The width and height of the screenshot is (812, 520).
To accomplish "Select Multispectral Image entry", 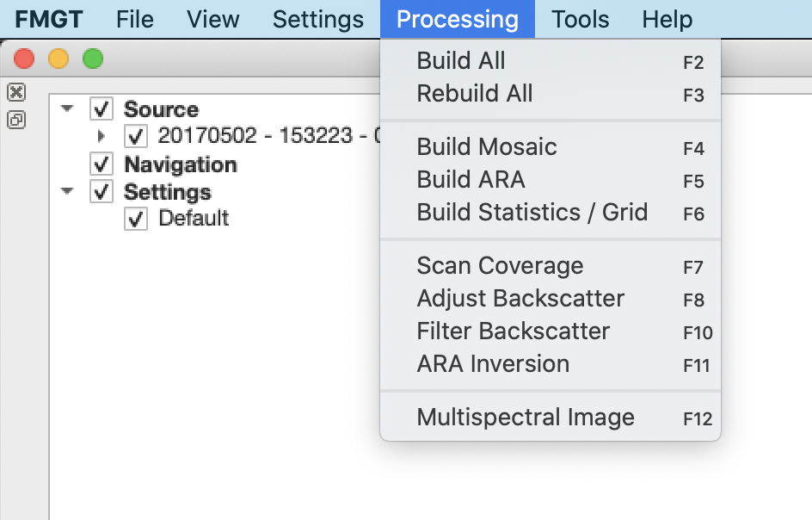I will click(x=525, y=418).
